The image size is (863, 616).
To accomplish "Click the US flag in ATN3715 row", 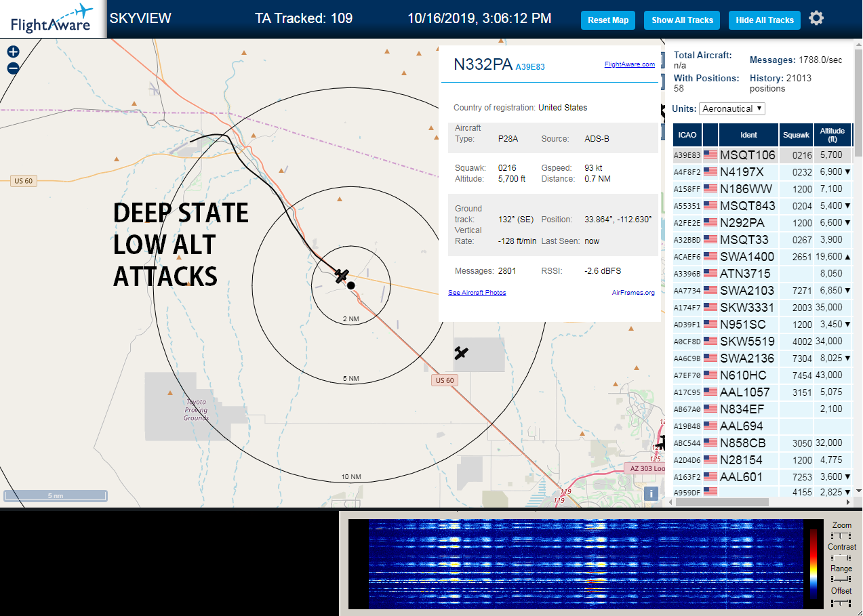I will (x=710, y=274).
